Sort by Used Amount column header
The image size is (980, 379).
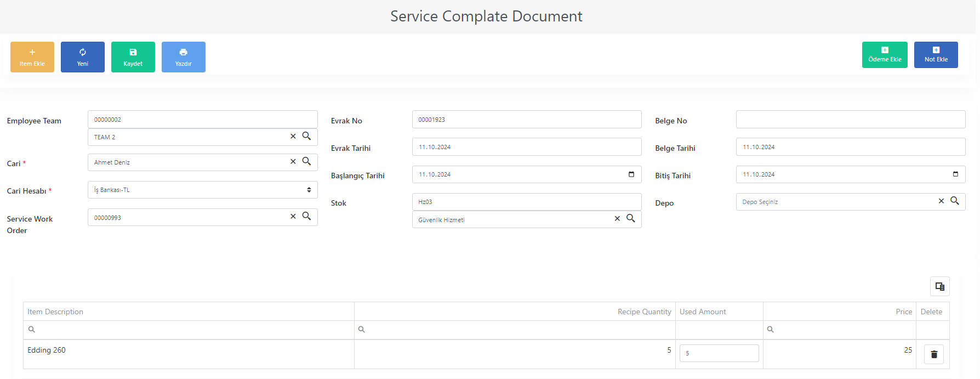(719, 312)
